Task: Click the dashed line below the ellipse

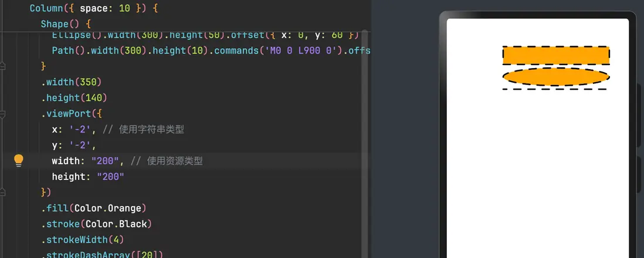Action: tap(555, 89)
